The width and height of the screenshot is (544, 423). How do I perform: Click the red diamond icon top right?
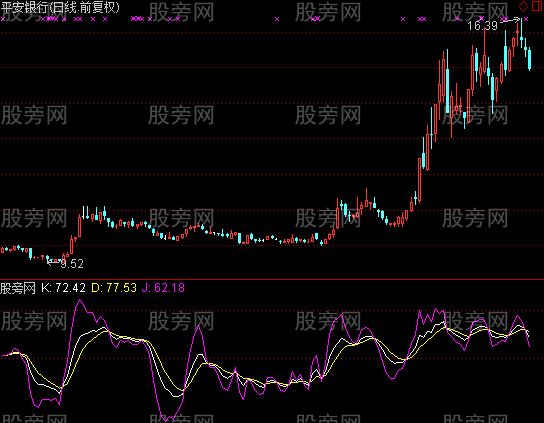[x=524, y=6]
